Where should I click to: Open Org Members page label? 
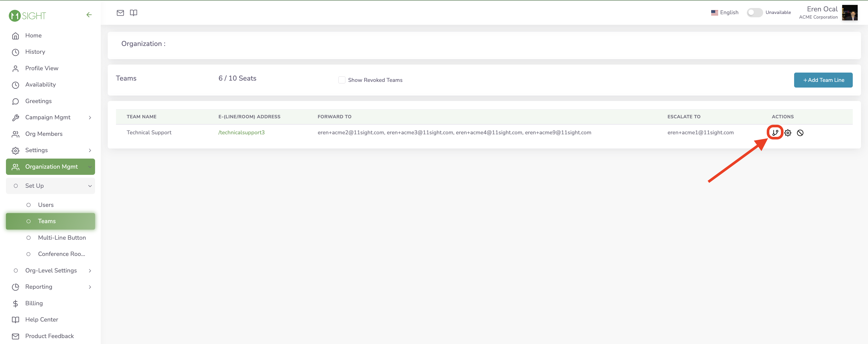(x=44, y=134)
